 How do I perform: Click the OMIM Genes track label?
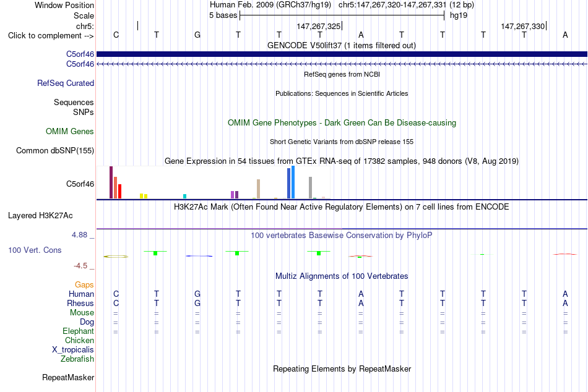click(70, 132)
